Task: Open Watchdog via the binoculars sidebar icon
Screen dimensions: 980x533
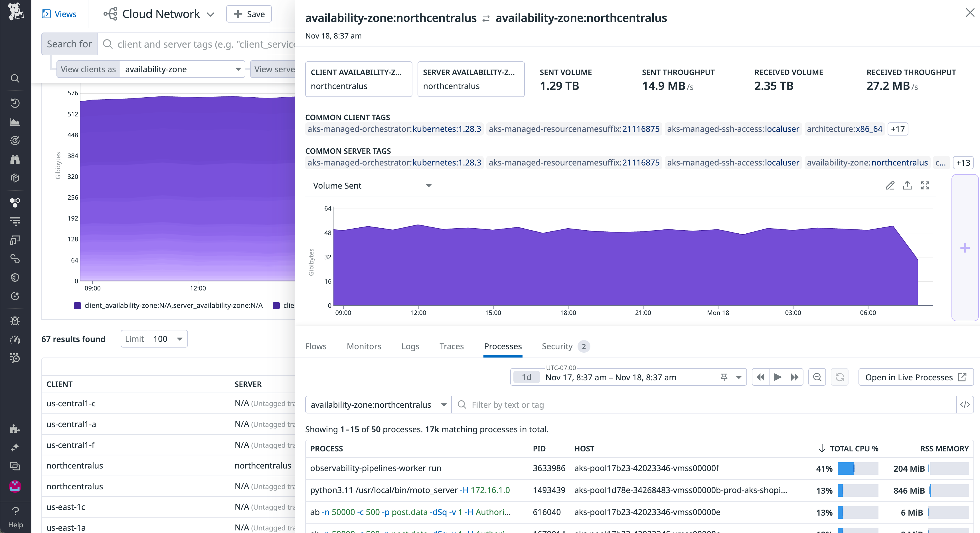Action: (15, 159)
